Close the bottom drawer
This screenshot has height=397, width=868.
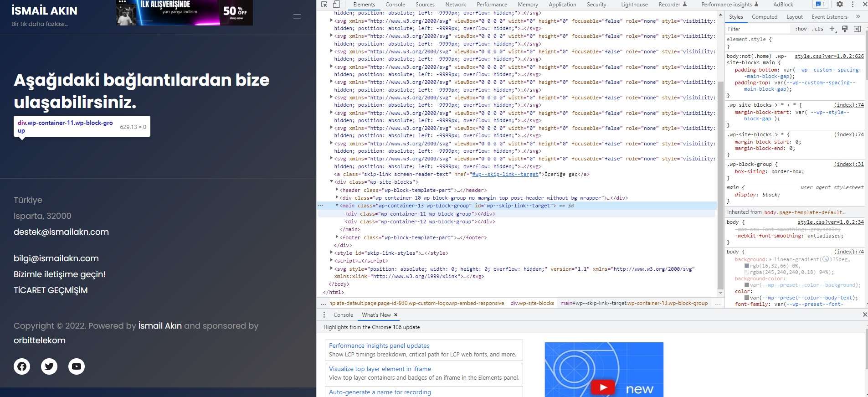(x=865, y=315)
